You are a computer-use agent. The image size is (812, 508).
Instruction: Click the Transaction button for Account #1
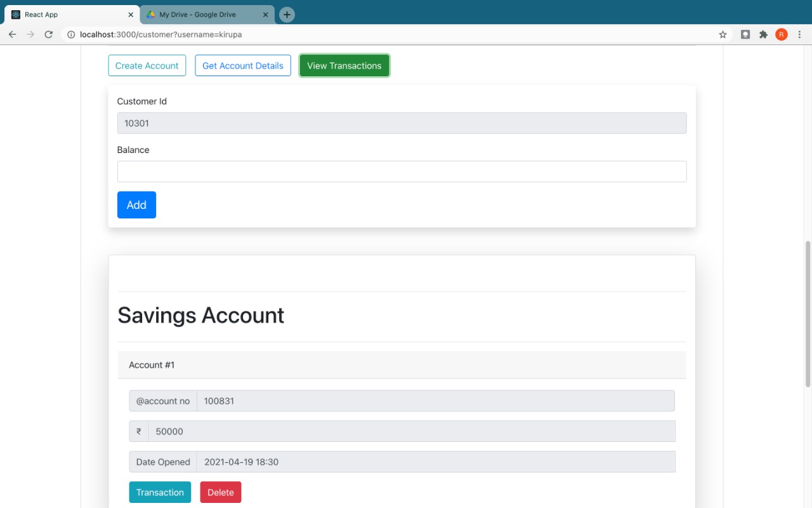pyautogui.click(x=160, y=492)
